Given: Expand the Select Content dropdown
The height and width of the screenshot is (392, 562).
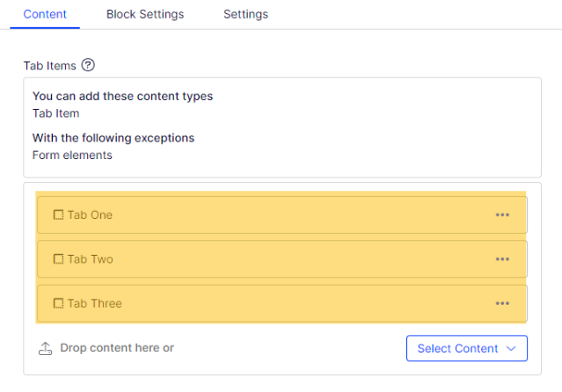Looking at the screenshot, I should pos(467,348).
